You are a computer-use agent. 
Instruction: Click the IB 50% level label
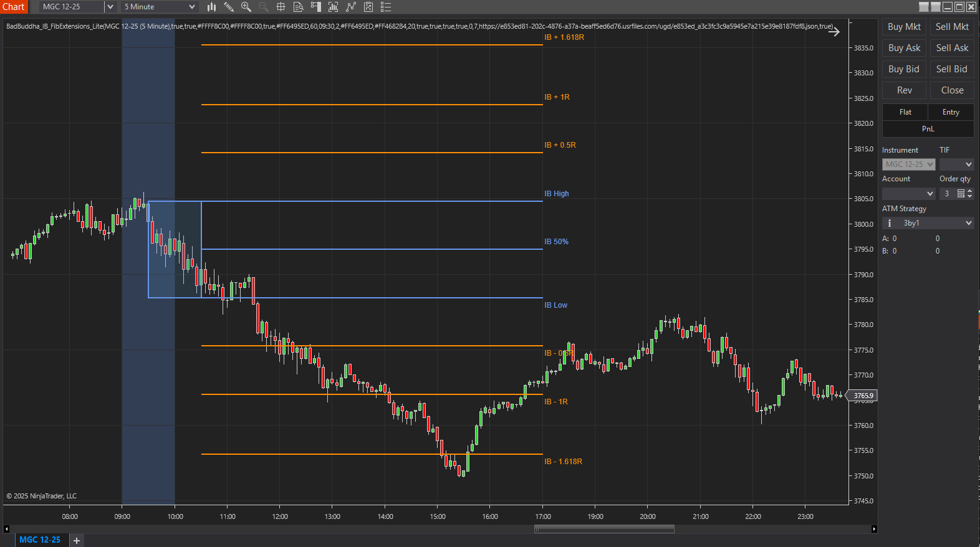coord(556,242)
